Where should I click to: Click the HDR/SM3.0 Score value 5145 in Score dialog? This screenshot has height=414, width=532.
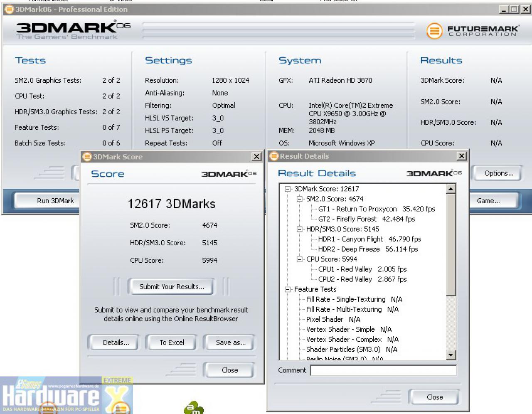click(209, 243)
